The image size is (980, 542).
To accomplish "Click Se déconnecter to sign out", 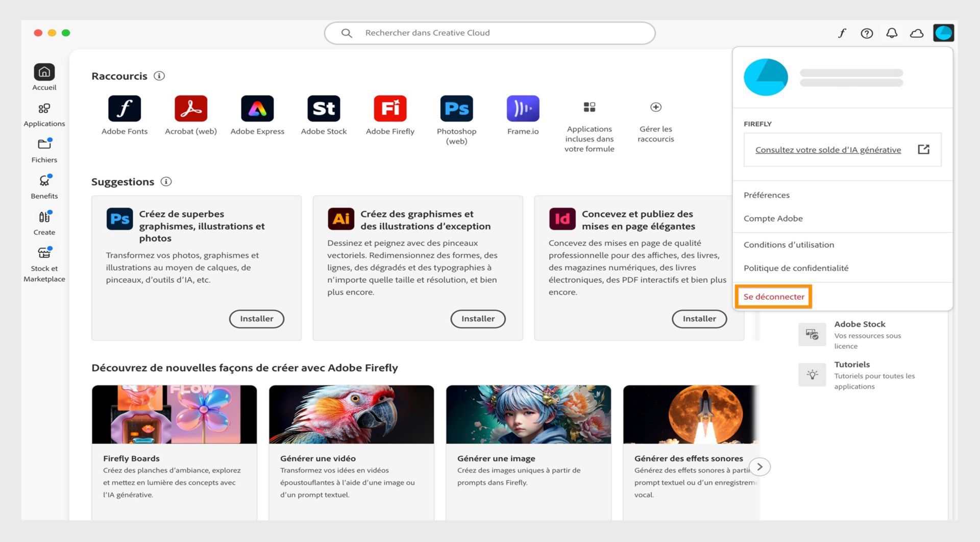I will pyautogui.click(x=773, y=296).
